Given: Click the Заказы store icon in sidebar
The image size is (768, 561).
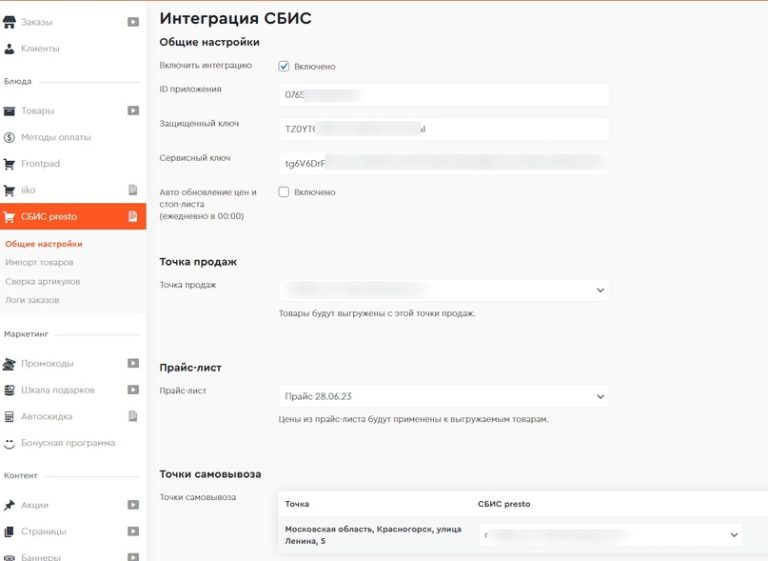Looking at the screenshot, I should [10, 22].
